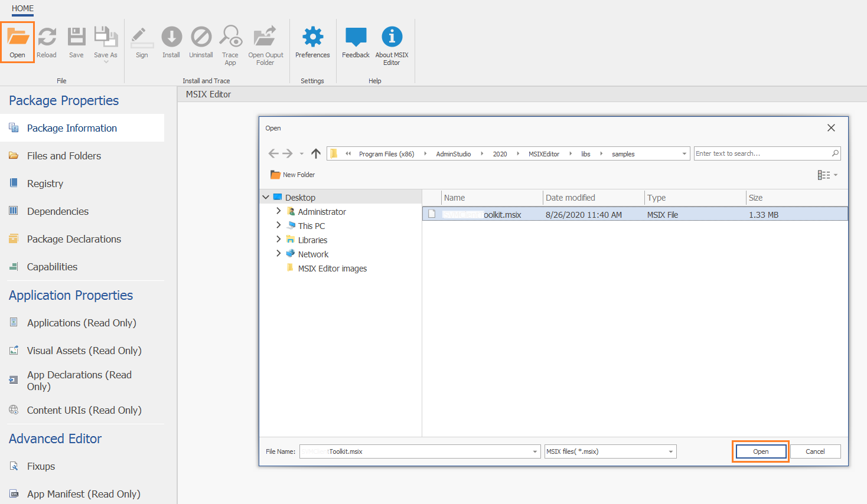The height and width of the screenshot is (504, 867).
Task: Open About MSIX Editor info icon
Action: pyautogui.click(x=392, y=37)
